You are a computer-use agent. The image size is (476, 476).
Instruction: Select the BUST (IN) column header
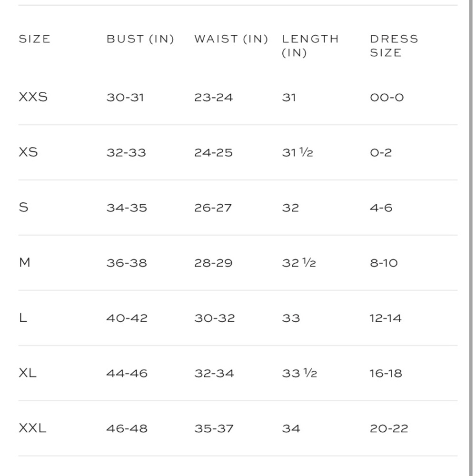(x=140, y=39)
